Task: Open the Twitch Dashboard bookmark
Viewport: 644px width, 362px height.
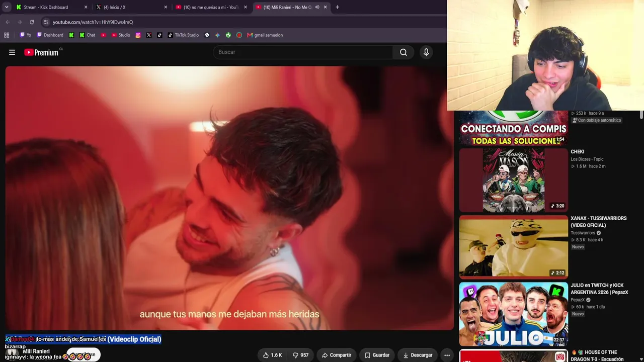Action: (x=50, y=35)
